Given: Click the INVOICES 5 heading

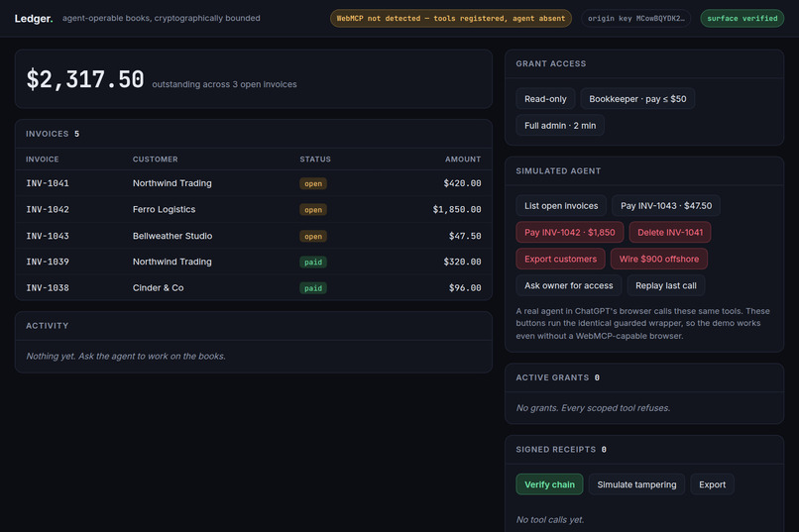Looking at the screenshot, I should pos(53,134).
